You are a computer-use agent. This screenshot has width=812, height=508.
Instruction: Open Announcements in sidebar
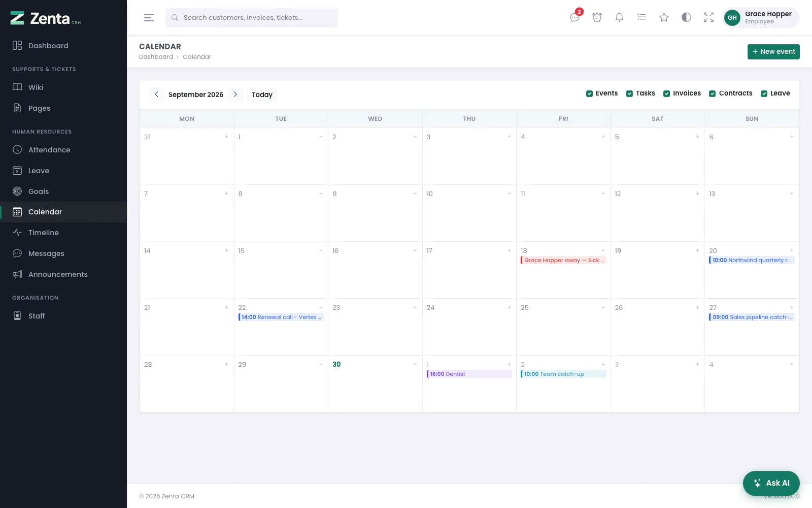click(63, 274)
